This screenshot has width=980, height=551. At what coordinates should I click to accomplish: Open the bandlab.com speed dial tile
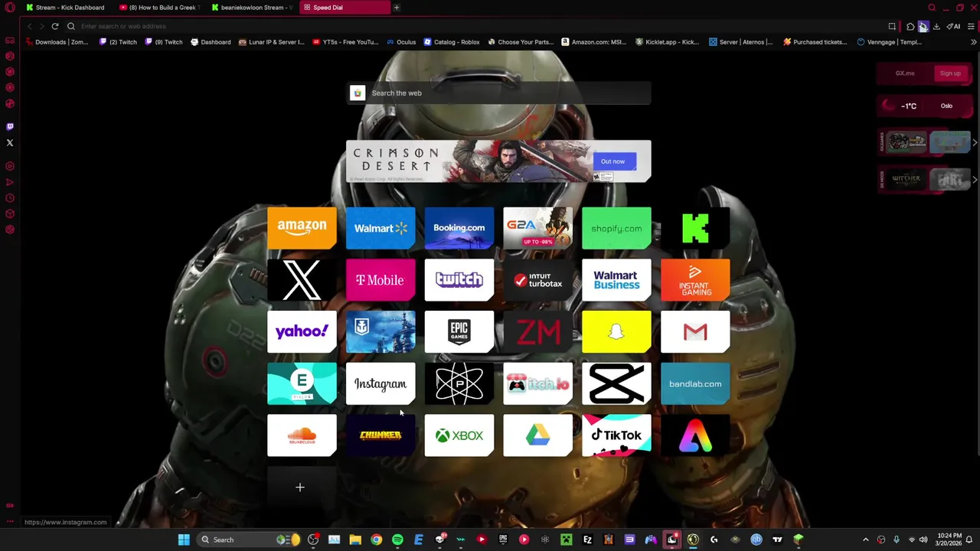point(695,383)
